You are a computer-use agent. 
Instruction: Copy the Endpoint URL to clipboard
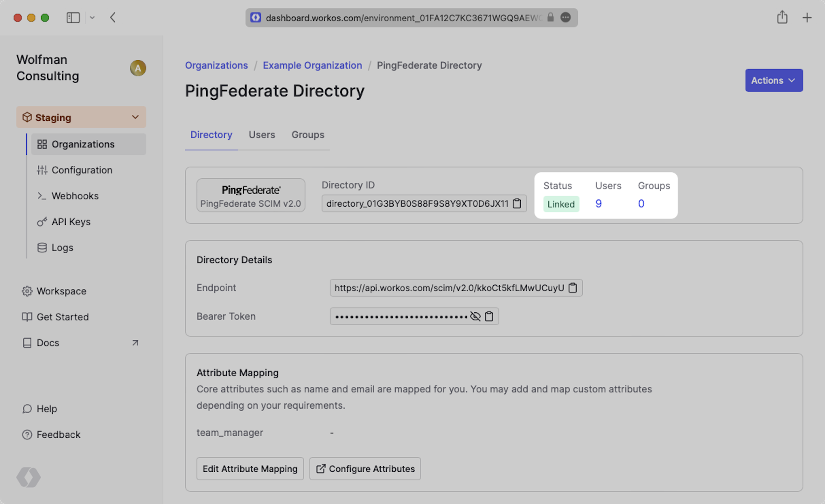572,287
